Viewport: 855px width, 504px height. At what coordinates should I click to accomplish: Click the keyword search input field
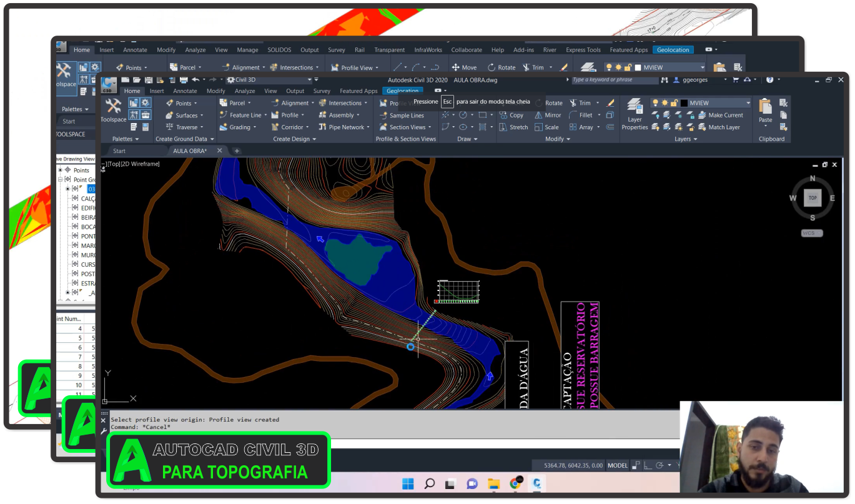coord(614,80)
